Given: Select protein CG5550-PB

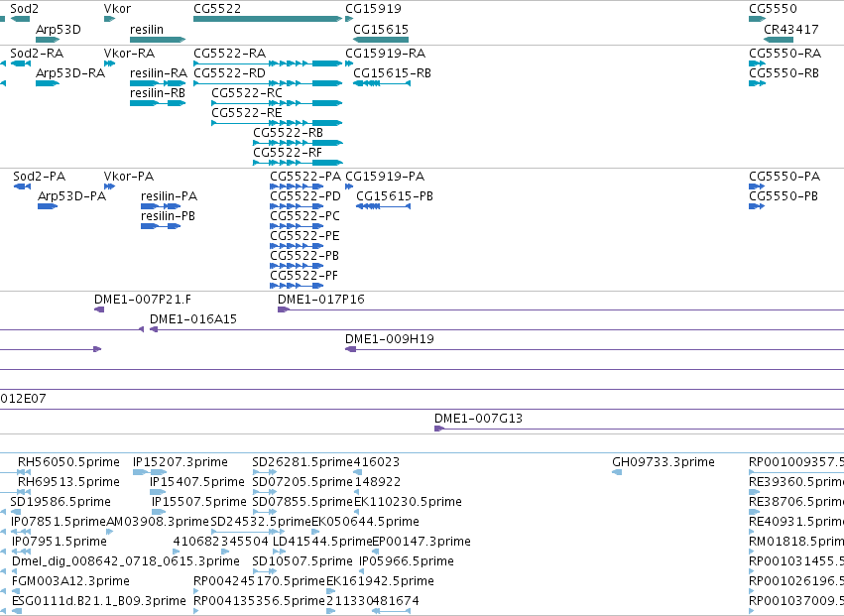Looking at the screenshot, I should point(757,206).
